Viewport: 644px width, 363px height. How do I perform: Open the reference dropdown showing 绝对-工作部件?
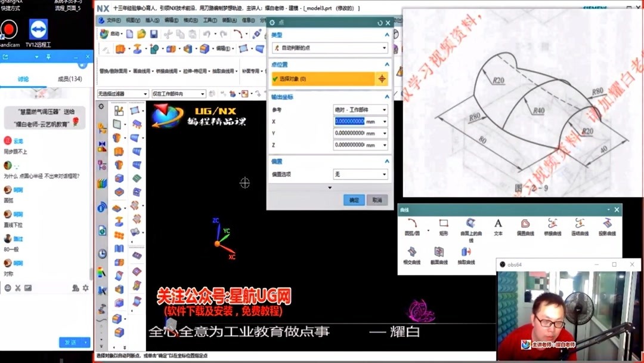pos(360,109)
